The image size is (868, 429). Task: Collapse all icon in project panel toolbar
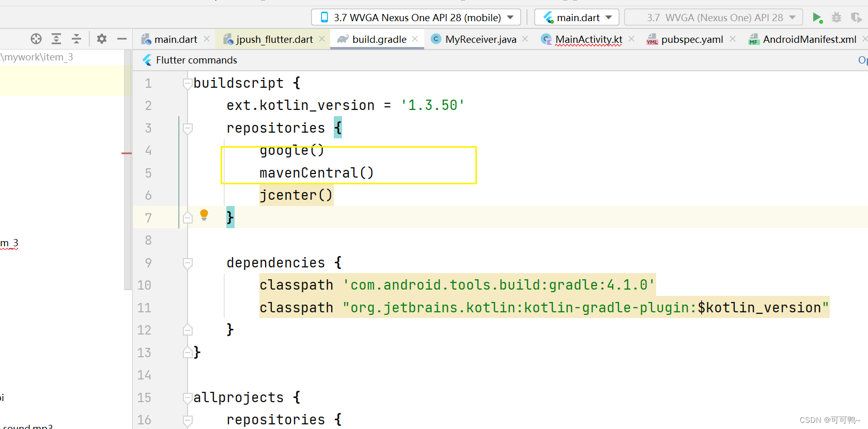coord(76,39)
